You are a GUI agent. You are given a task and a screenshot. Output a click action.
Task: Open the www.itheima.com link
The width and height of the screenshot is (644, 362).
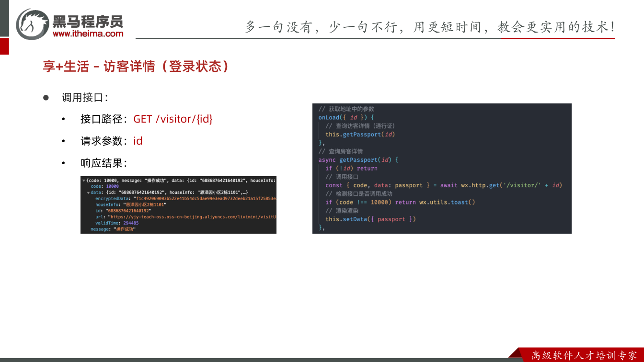(88, 34)
